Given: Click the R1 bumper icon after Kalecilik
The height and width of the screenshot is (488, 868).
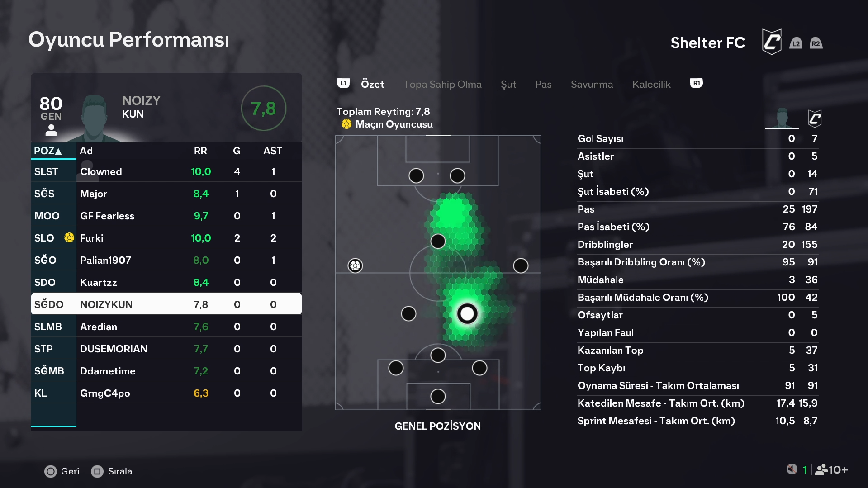Looking at the screenshot, I should [x=696, y=83].
